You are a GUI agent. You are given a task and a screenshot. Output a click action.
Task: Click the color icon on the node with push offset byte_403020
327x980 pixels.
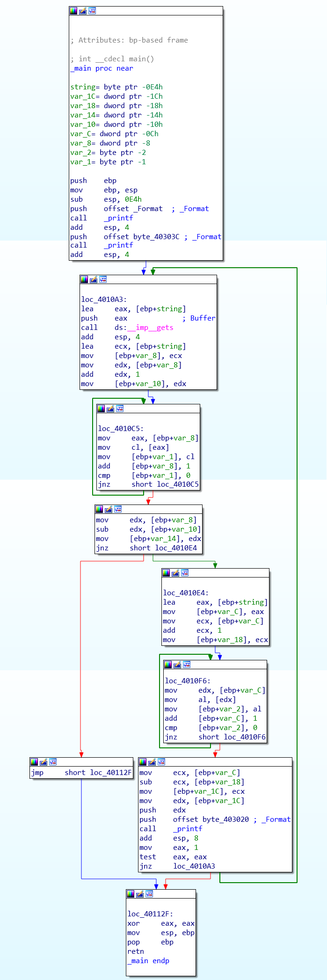click(x=143, y=762)
